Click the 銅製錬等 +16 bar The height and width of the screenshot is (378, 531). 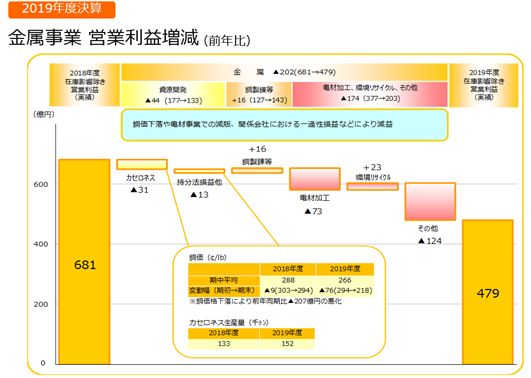pyautogui.click(x=257, y=170)
